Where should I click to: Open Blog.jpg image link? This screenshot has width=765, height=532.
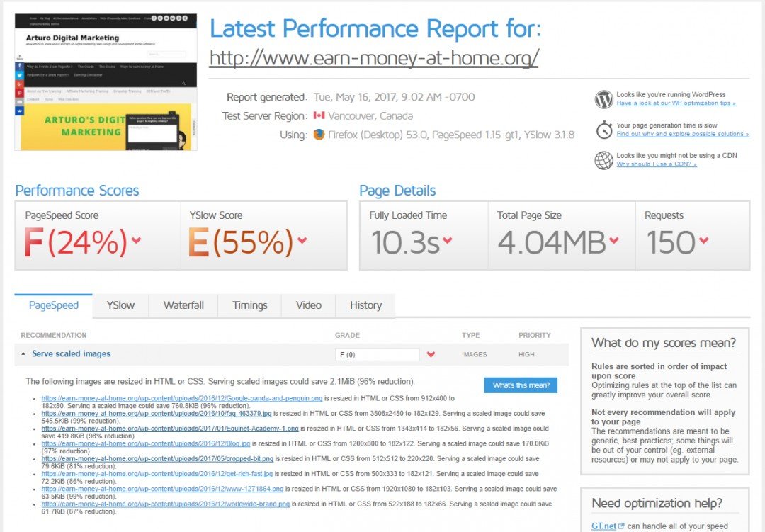point(146,443)
